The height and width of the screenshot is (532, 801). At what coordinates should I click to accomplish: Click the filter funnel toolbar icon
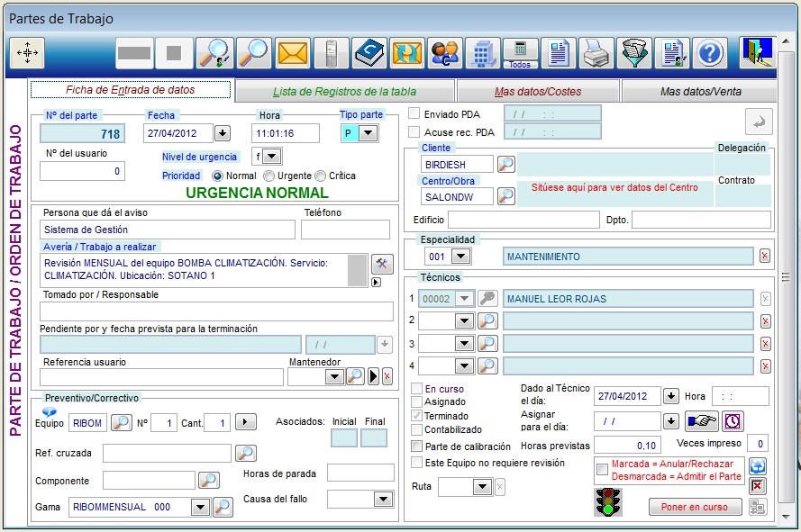[x=634, y=52]
